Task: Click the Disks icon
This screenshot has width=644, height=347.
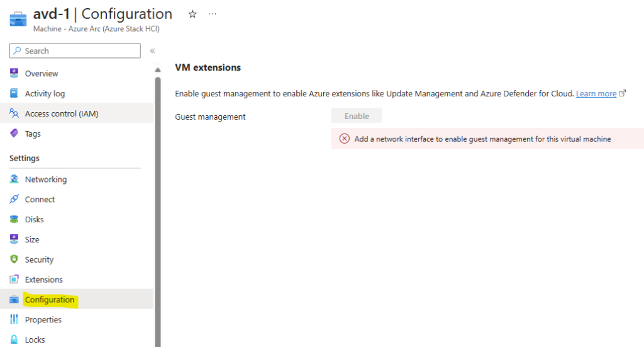Action: click(x=14, y=219)
